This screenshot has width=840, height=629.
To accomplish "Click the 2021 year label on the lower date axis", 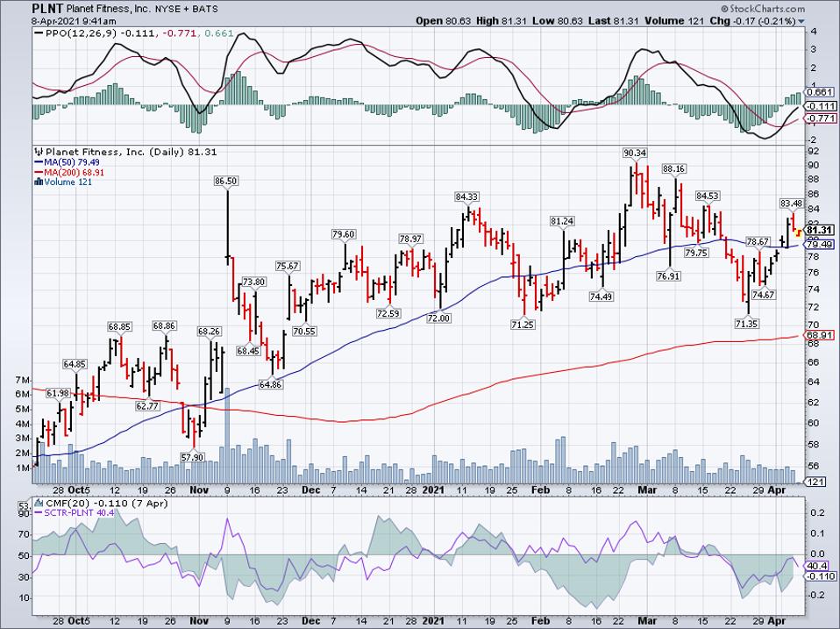I will (433, 620).
